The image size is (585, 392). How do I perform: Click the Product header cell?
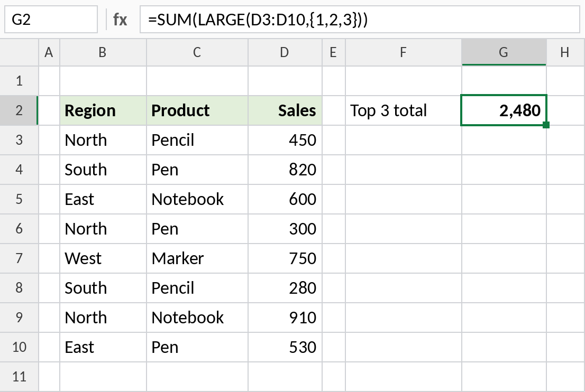[x=197, y=110]
